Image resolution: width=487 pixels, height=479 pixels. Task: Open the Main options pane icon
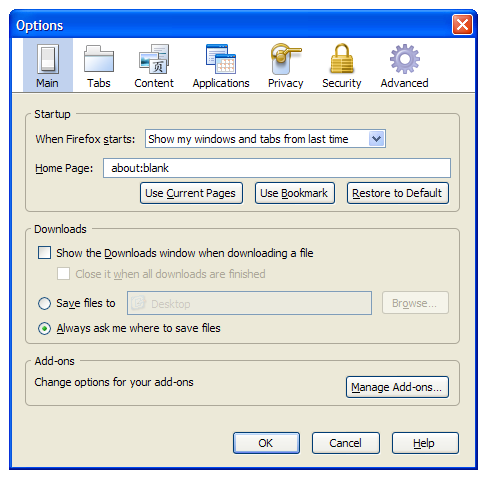click(48, 65)
